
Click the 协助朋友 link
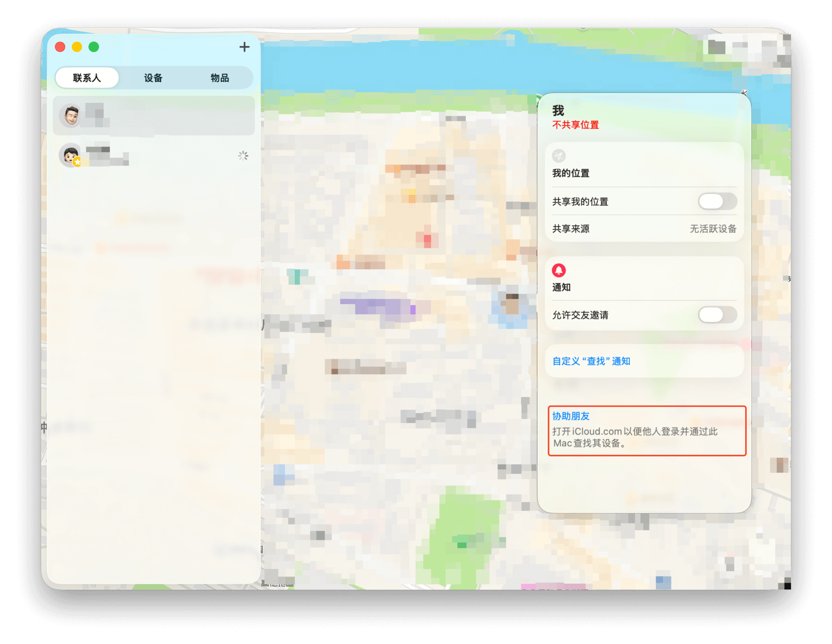tap(571, 416)
